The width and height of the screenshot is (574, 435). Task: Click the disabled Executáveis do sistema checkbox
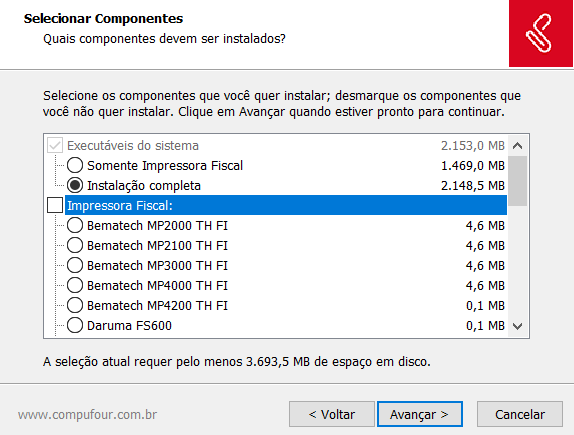point(55,145)
